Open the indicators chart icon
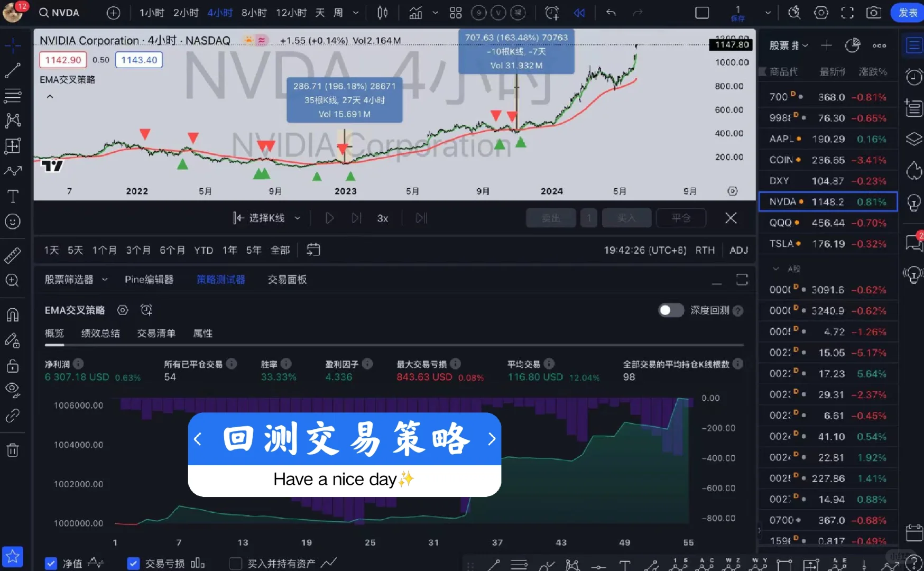The width and height of the screenshot is (924, 571). click(x=416, y=13)
